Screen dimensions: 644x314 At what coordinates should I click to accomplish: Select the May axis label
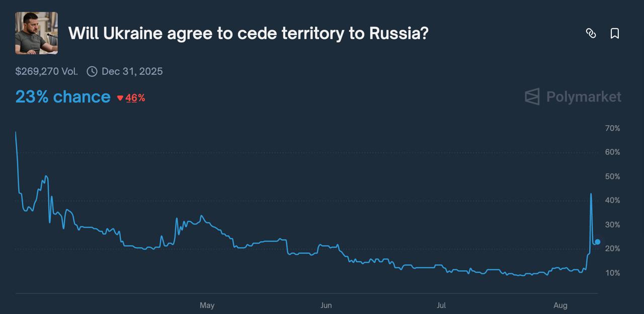207,305
